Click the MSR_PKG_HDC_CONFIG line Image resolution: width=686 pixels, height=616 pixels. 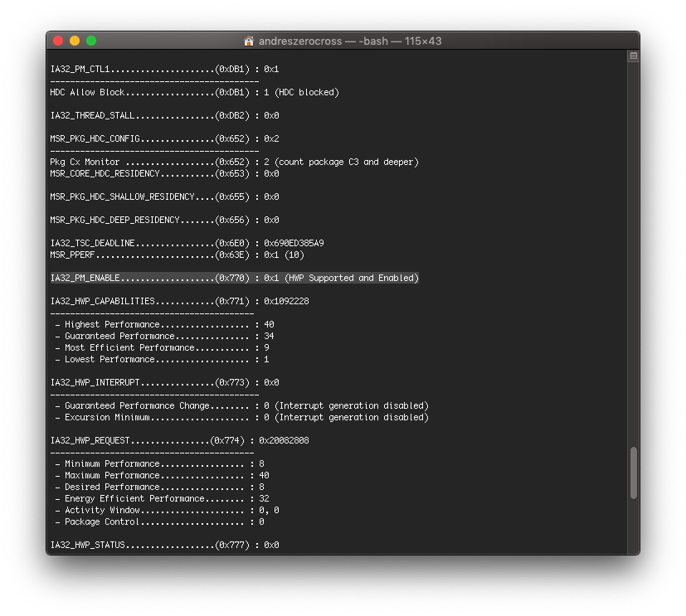(x=164, y=138)
